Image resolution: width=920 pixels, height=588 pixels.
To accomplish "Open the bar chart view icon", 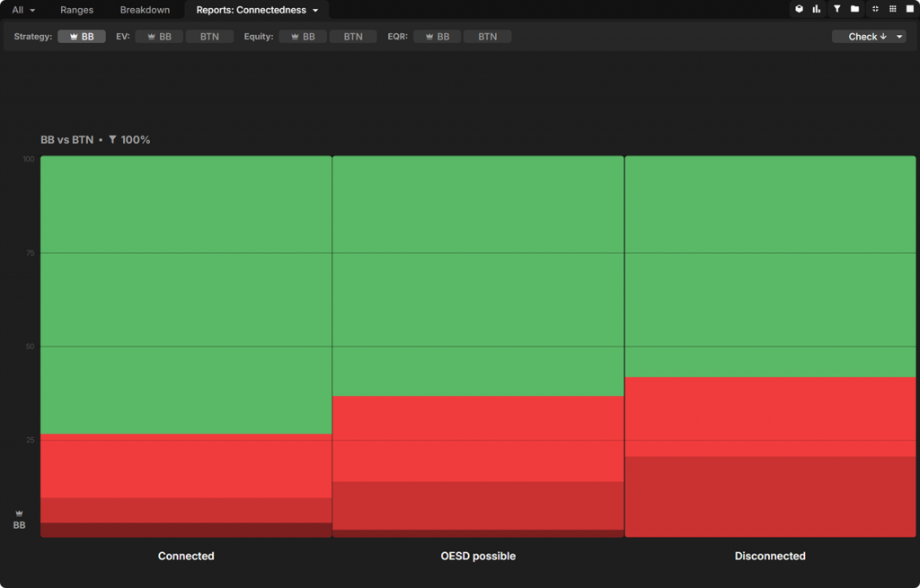I will [817, 9].
